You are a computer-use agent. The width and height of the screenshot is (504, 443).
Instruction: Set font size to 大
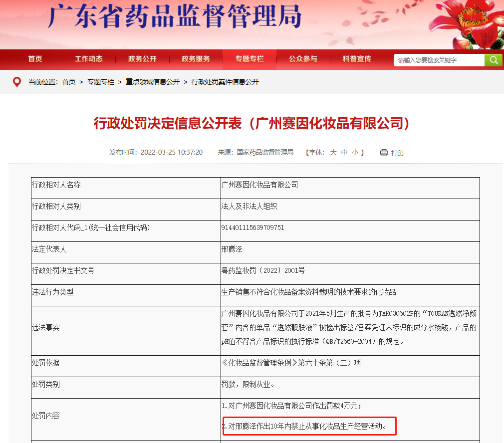pos(333,152)
